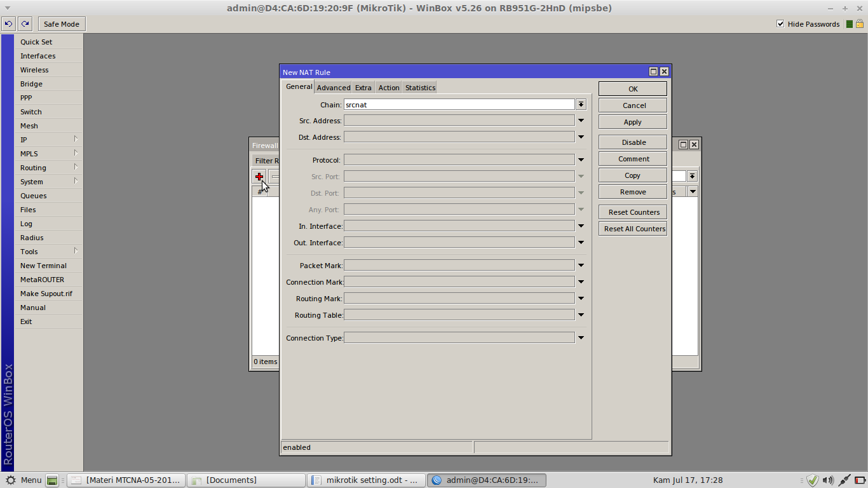
Task: Click the Chain input field
Action: tap(459, 104)
